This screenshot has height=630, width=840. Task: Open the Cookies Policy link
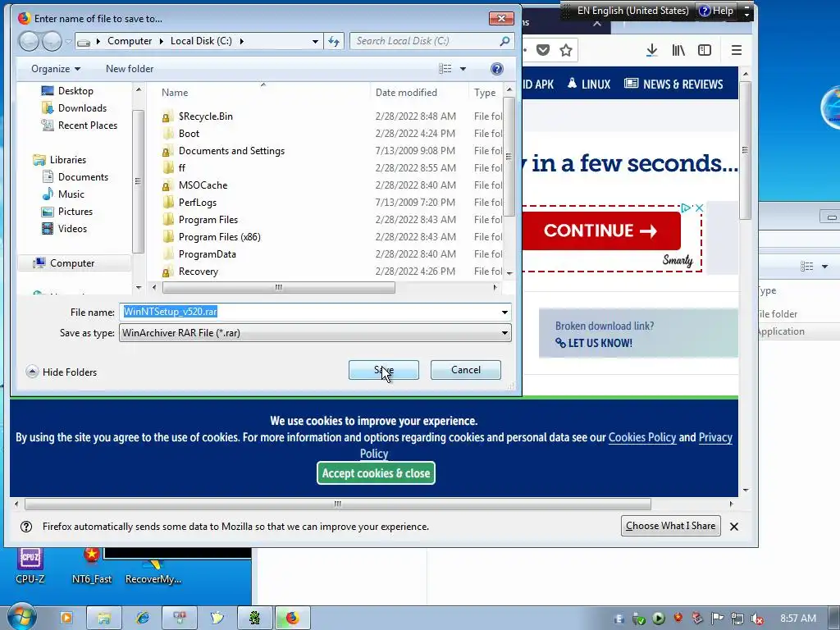click(x=642, y=437)
